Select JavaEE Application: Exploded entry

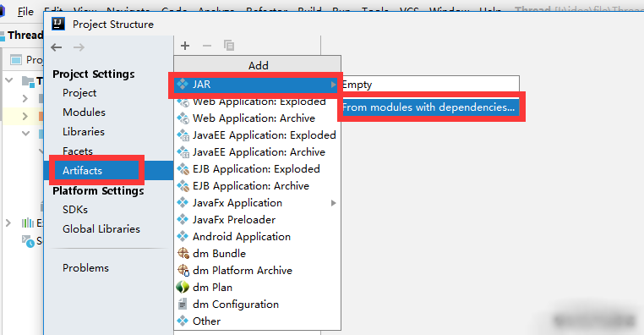(257, 135)
